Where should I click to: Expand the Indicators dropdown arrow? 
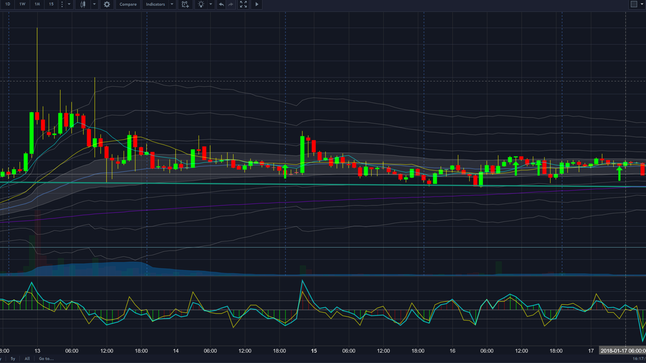tap(172, 4)
